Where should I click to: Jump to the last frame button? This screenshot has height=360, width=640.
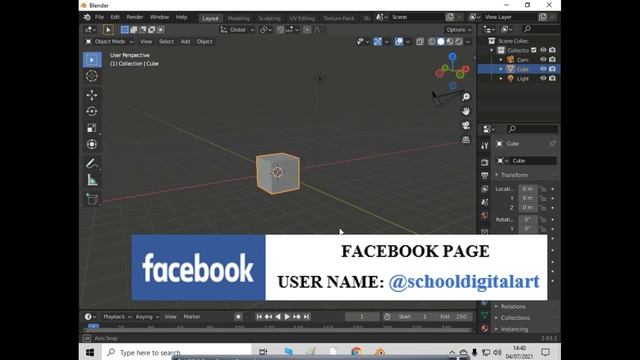pyautogui.click(x=306, y=317)
